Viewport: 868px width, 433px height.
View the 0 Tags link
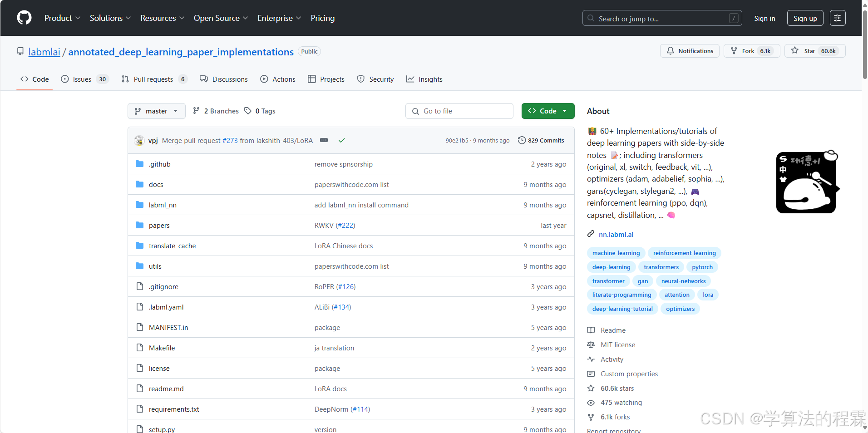pos(260,111)
